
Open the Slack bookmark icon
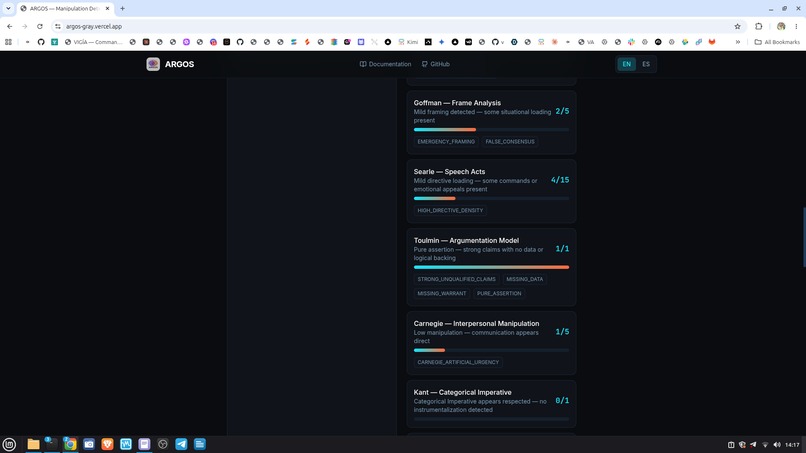pyautogui.click(x=631, y=42)
